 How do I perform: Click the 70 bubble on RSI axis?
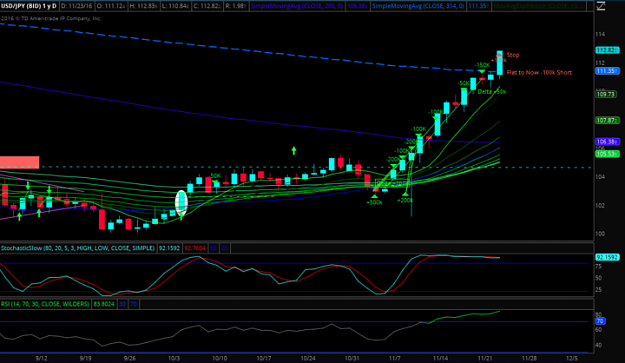coord(600,321)
